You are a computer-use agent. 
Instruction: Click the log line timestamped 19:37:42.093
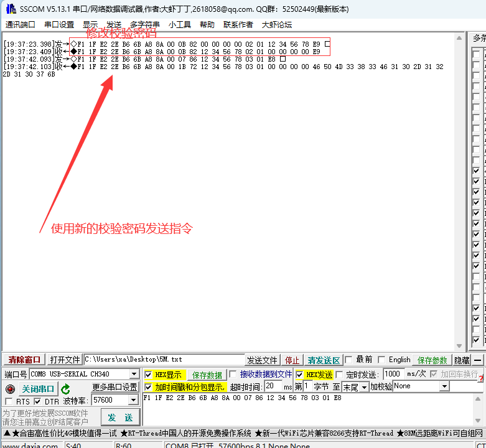[x=144, y=59]
